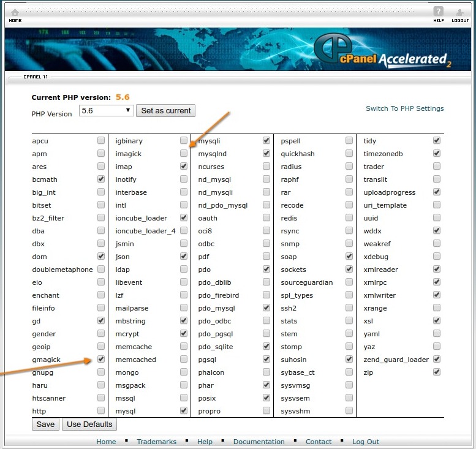Enable the phalcon extension checkbox
This screenshot has height=449, width=476.
click(x=266, y=372)
